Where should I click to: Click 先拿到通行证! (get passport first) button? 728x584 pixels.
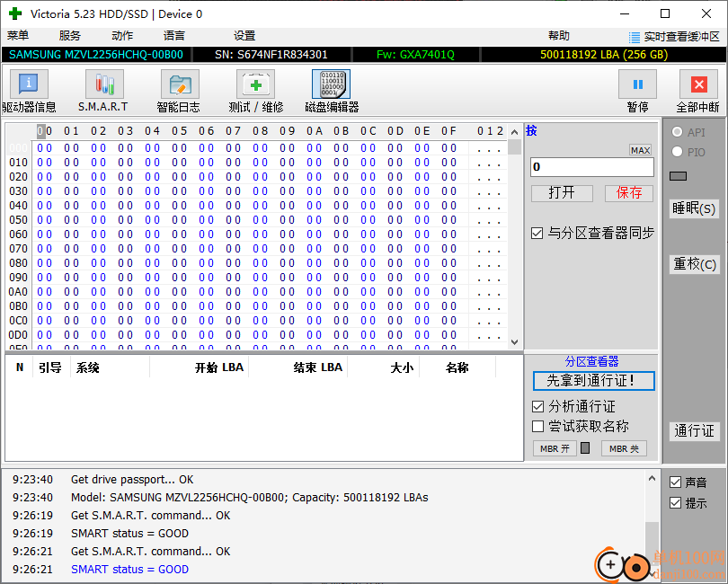[x=594, y=381]
